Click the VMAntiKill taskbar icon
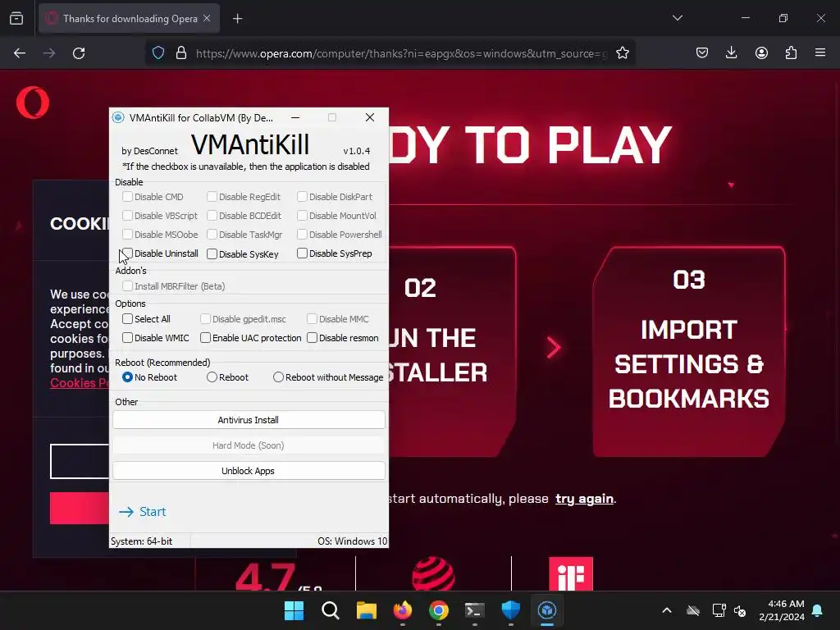 click(547, 610)
